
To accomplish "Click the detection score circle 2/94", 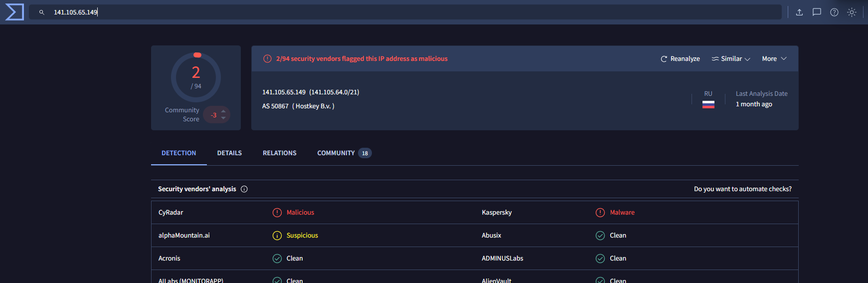I will click(x=196, y=77).
